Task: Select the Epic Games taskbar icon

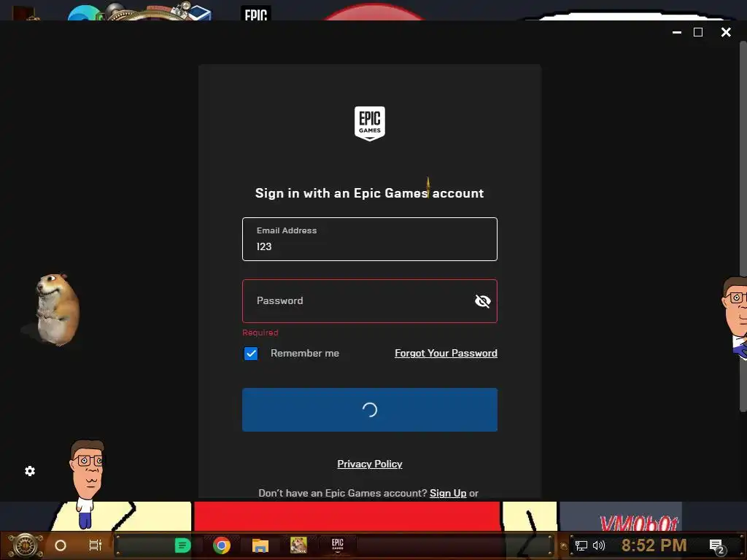Action: (337, 545)
